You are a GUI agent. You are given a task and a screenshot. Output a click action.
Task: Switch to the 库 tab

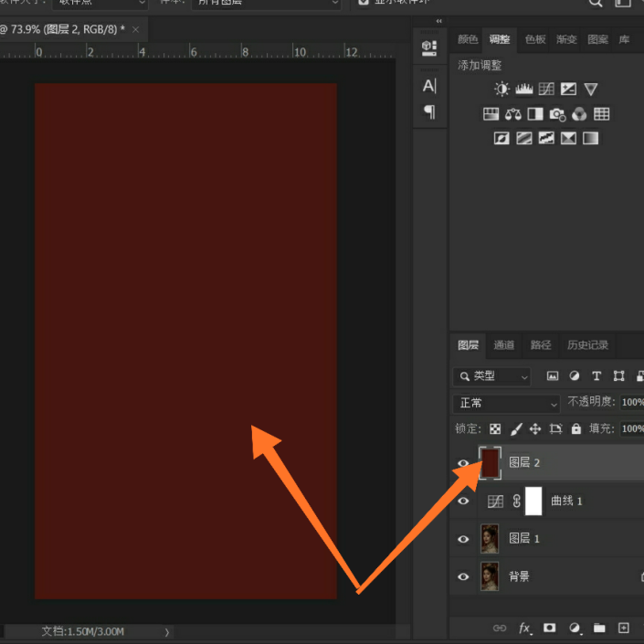[624, 39]
